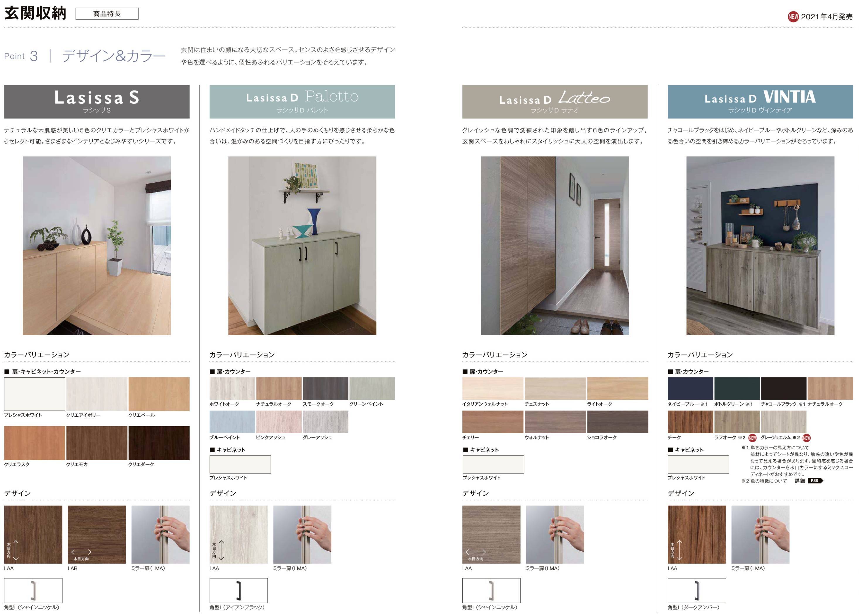The image size is (859, 616).
Task: Click Lasissa S ミラー扉(LMA) thumbnail
Action: [160, 534]
